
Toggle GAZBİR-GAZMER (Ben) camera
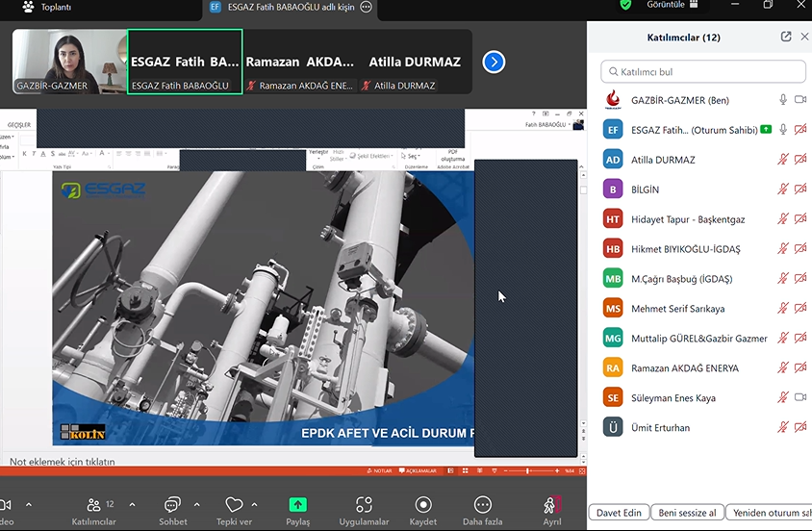(x=800, y=99)
